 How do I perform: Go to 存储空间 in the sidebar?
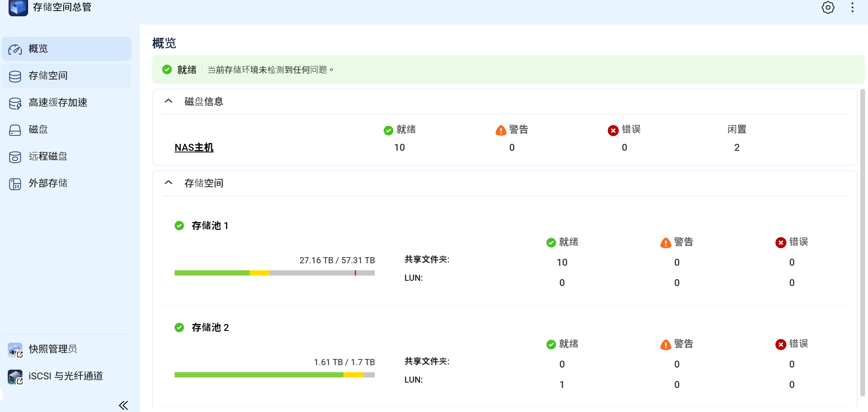click(48, 76)
